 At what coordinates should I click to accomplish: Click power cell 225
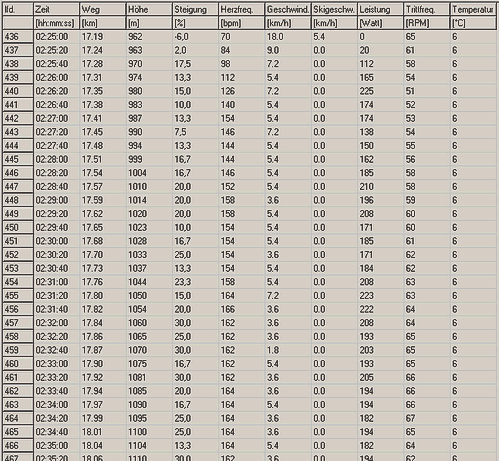381,91
